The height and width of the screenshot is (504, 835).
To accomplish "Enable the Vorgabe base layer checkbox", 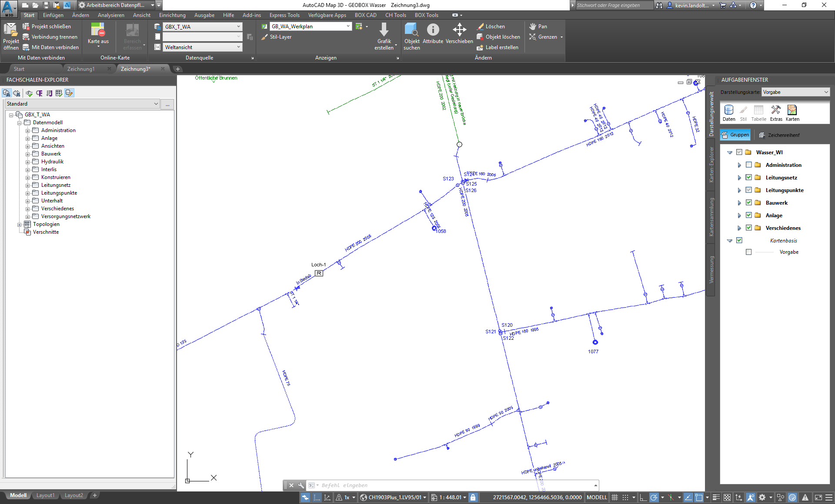I will 748,252.
